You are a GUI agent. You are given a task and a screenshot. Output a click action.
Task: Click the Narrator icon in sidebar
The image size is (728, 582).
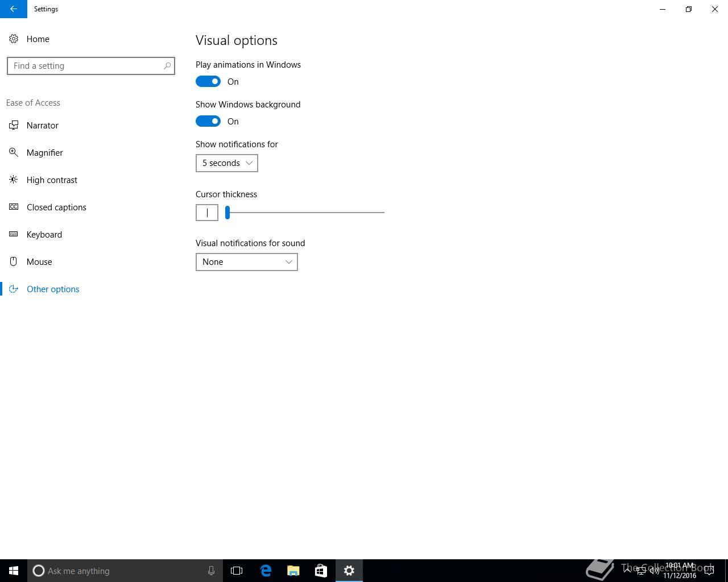point(14,125)
